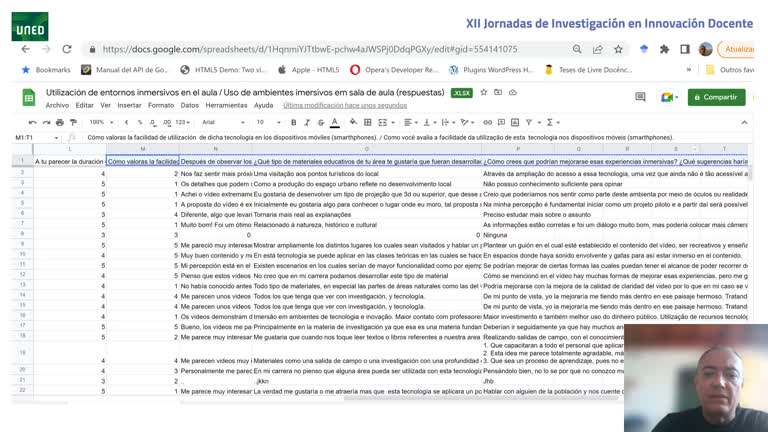Click the green Compartir button
Image resolution: width=768 pixels, height=432 pixels.
tap(716, 97)
